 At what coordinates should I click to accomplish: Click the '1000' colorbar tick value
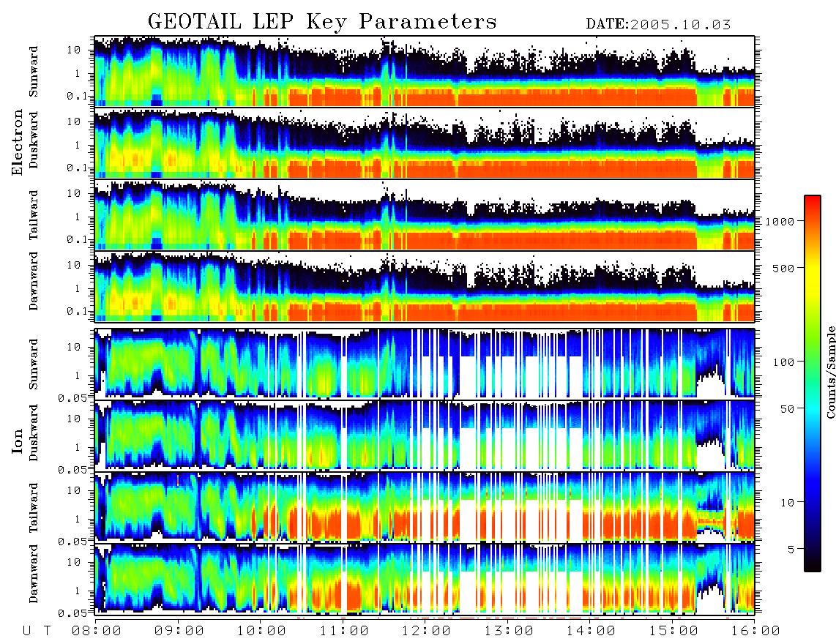(780, 221)
